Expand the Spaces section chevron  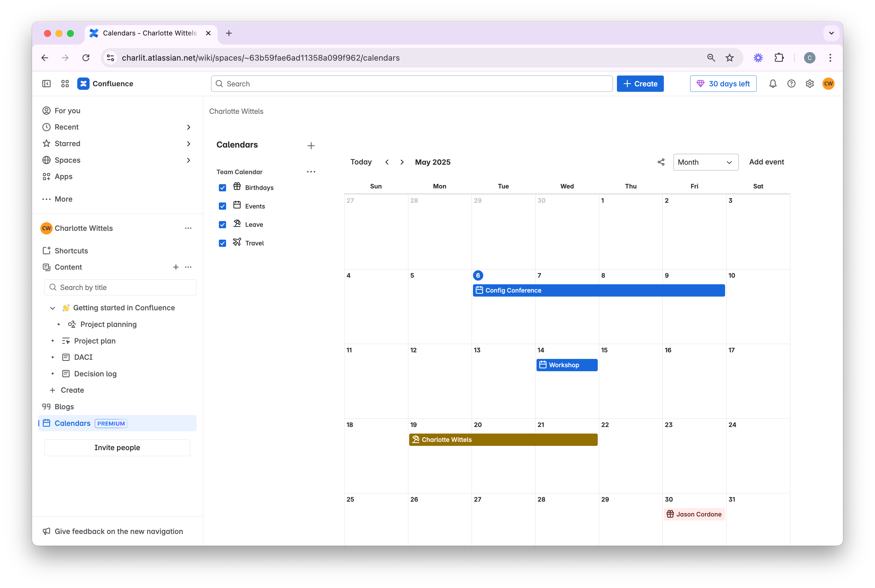coord(188,160)
